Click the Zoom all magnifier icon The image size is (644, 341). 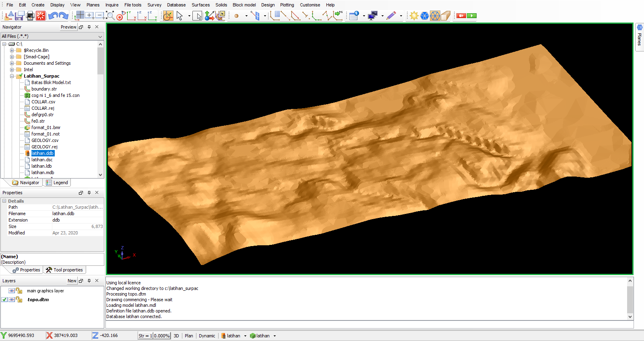[110, 16]
